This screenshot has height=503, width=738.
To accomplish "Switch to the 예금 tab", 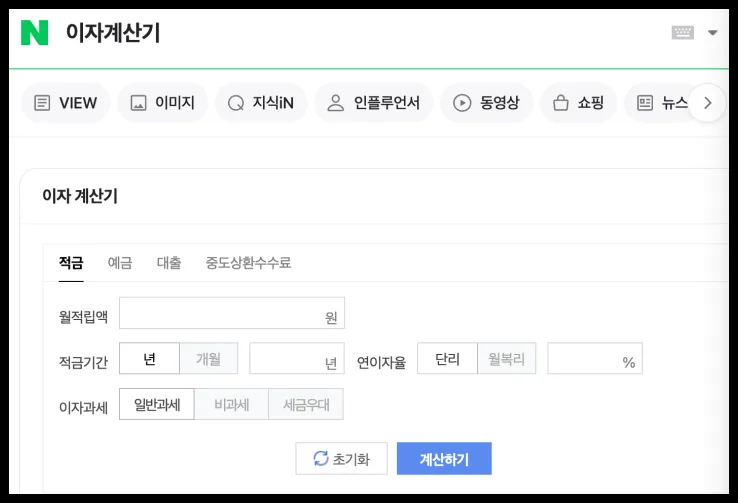I will (120, 263).
